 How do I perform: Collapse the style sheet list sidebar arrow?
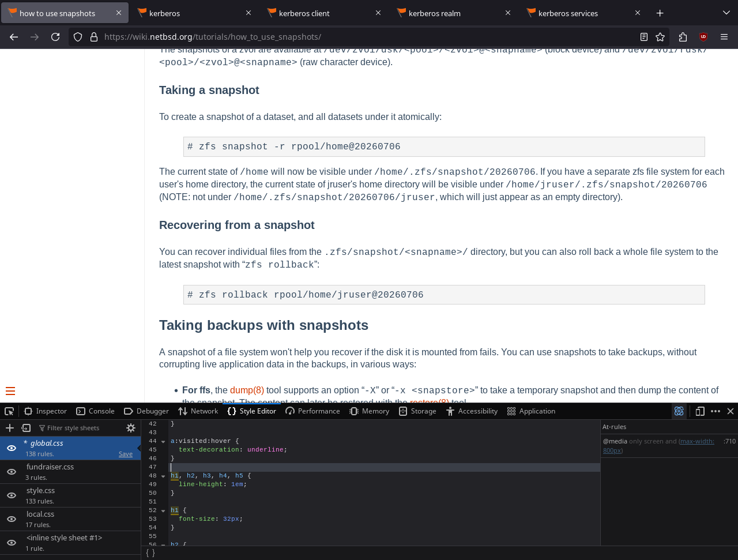click(x=138, y=448)
